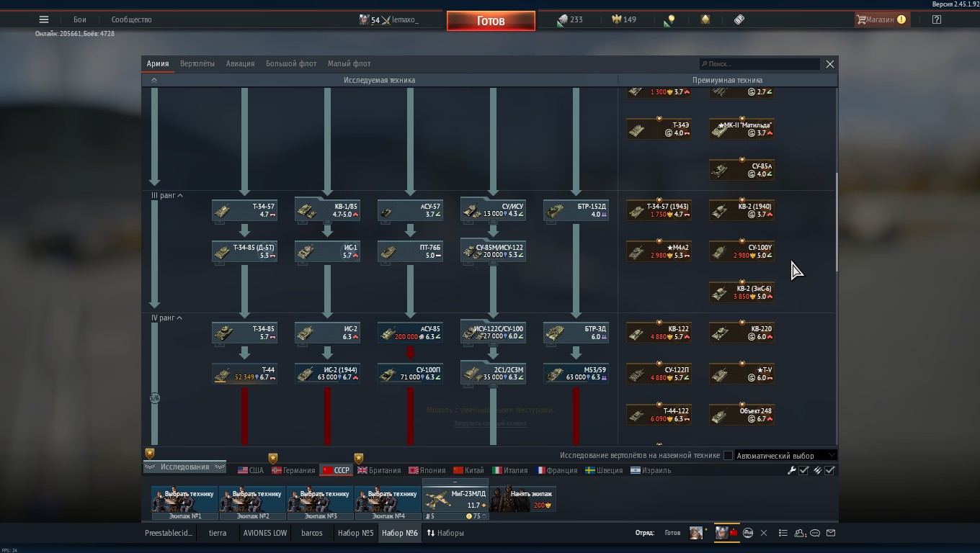Click the red Готов button

pos(491,21)
